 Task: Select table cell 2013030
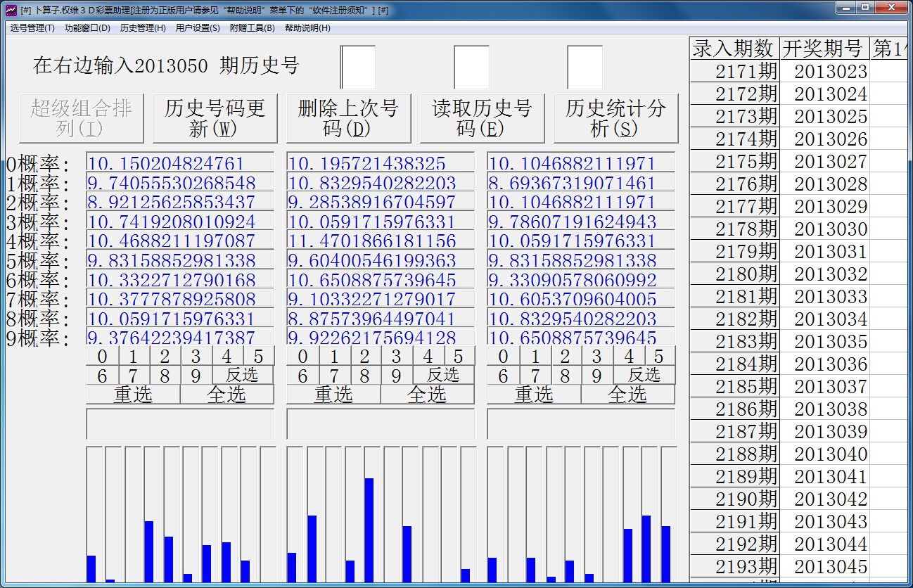click(824, 229)
